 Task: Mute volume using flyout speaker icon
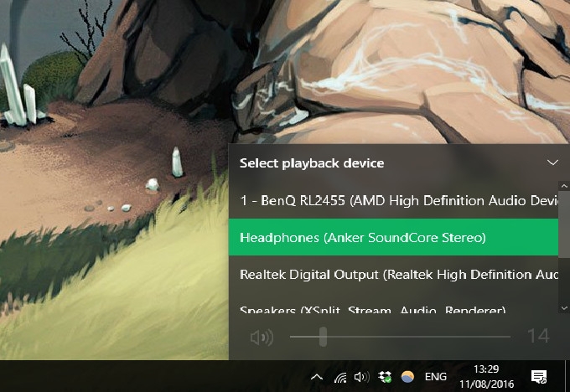262,338
